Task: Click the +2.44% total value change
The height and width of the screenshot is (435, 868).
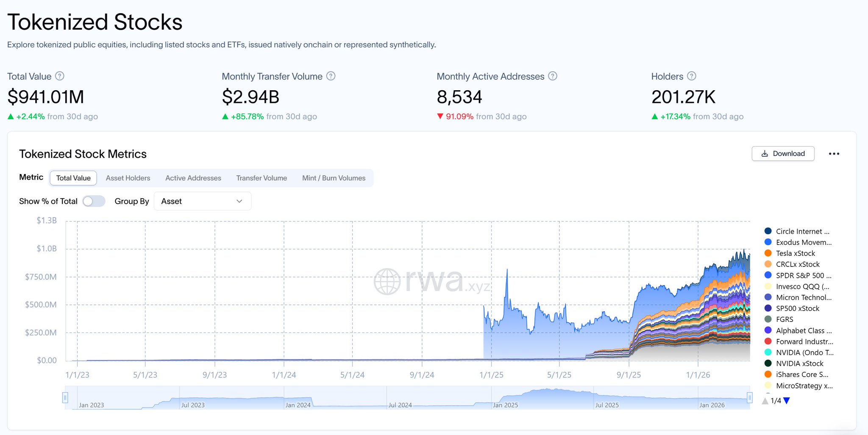Action: (x=26, y=116)
